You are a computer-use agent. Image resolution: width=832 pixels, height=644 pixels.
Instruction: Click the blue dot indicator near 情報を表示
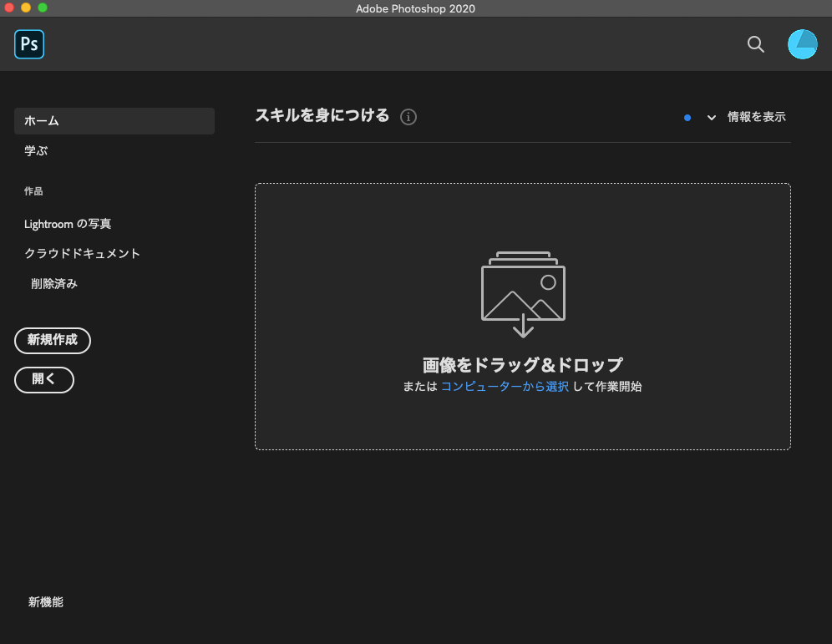(x=687, y=118)
